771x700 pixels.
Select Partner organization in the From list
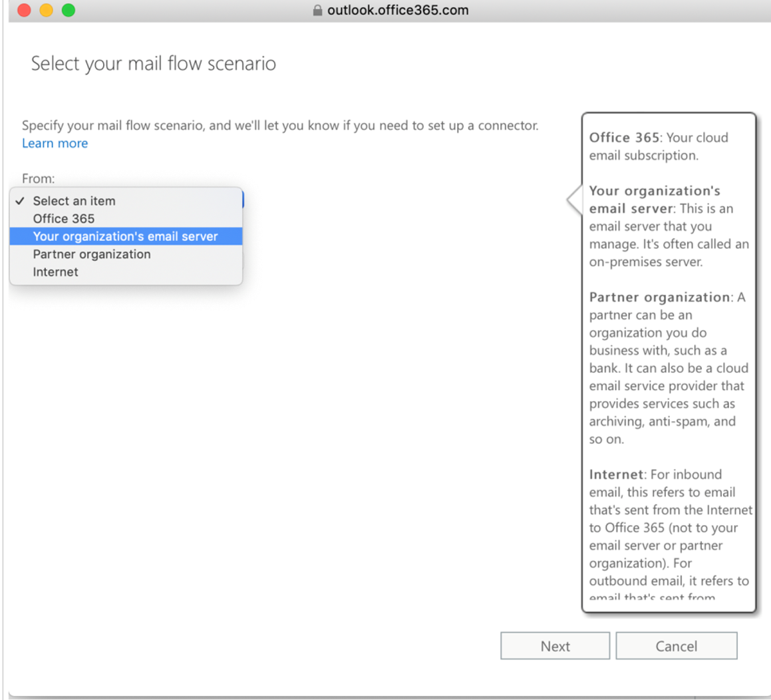point(126,254)
